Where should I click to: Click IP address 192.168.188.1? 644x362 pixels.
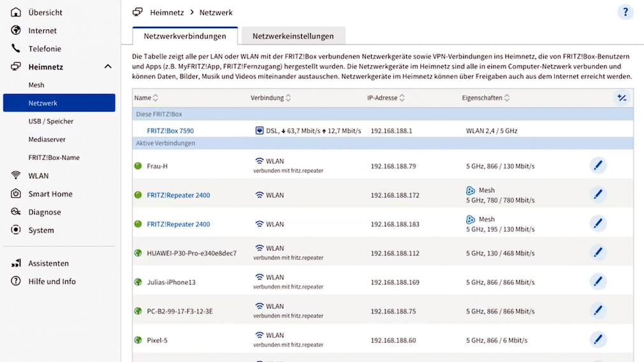point(392,131)
